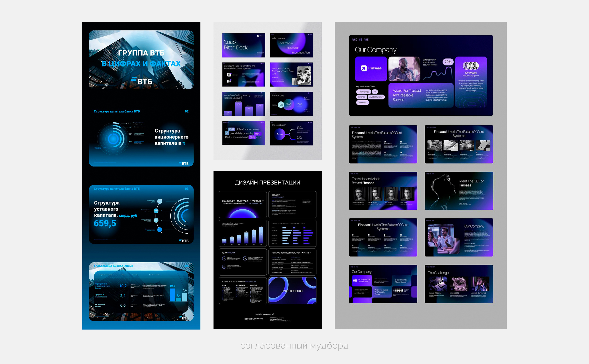Select the Finance tag
589x364 pixels.
coord(361,97)
